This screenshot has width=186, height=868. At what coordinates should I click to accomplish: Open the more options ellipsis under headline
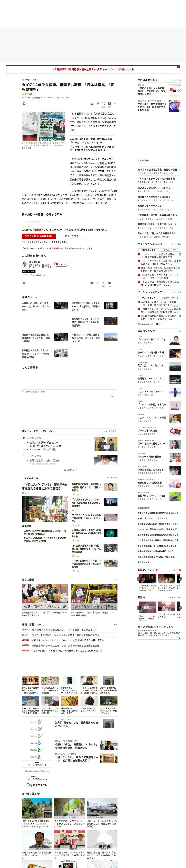tap(115, 104)
